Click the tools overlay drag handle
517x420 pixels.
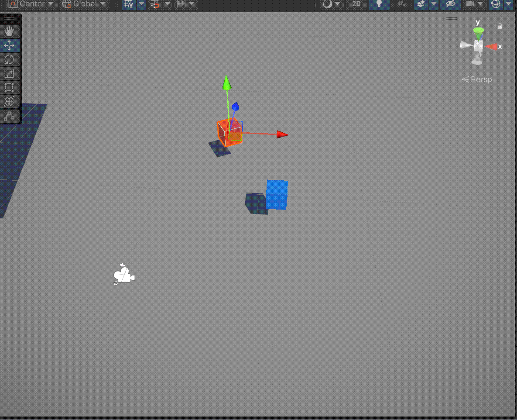10,18
